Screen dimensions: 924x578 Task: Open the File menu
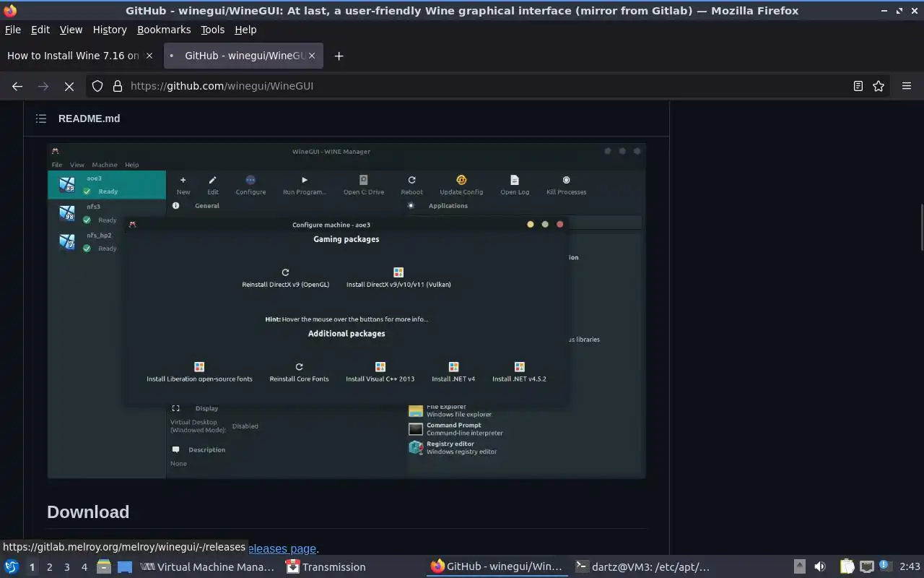point(13,30)
